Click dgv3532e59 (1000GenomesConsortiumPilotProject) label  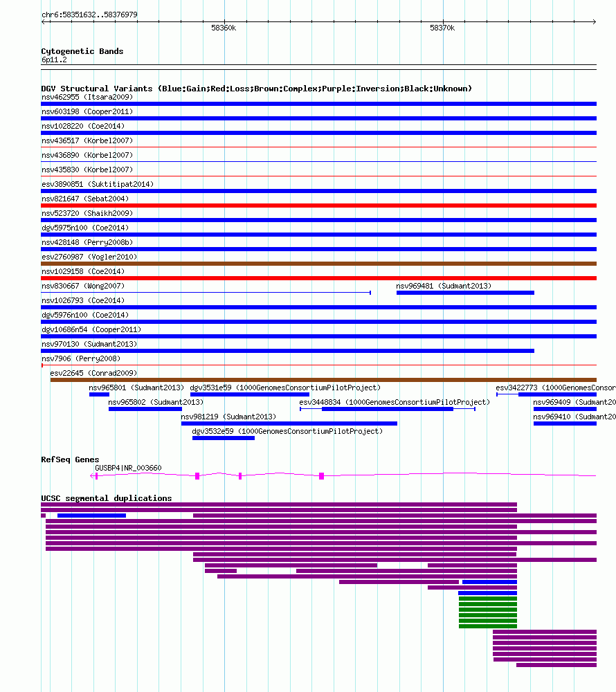pyautogui.click(x=287, y=432)
